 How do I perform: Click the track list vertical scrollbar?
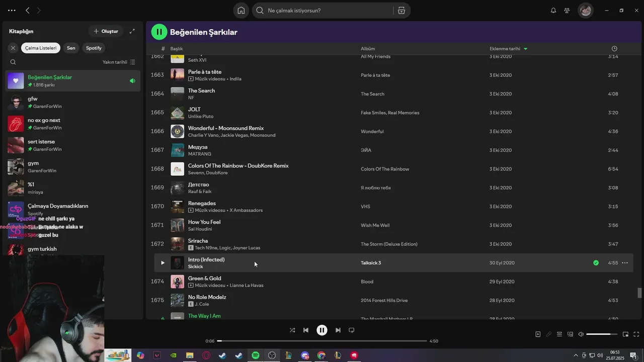tap(639, 293)
